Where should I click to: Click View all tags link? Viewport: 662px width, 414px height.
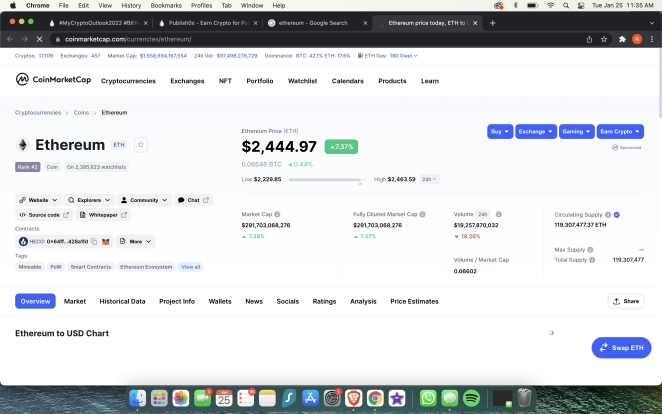[190, 267]
